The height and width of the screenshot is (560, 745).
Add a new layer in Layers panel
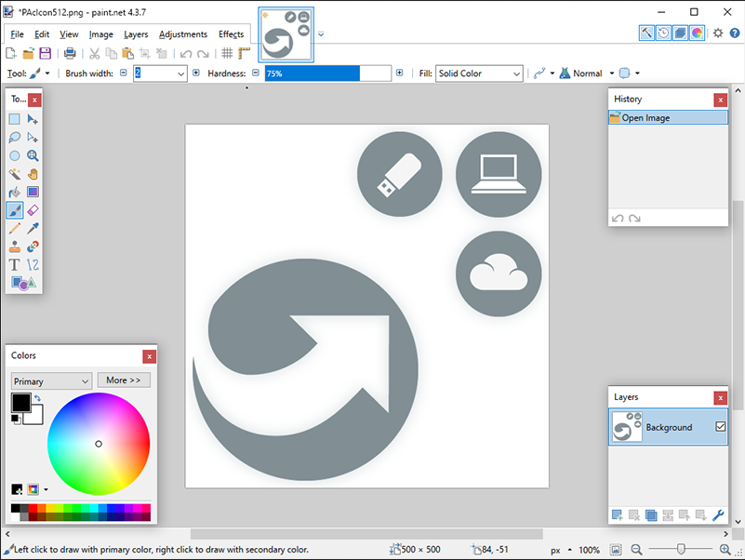618,514
